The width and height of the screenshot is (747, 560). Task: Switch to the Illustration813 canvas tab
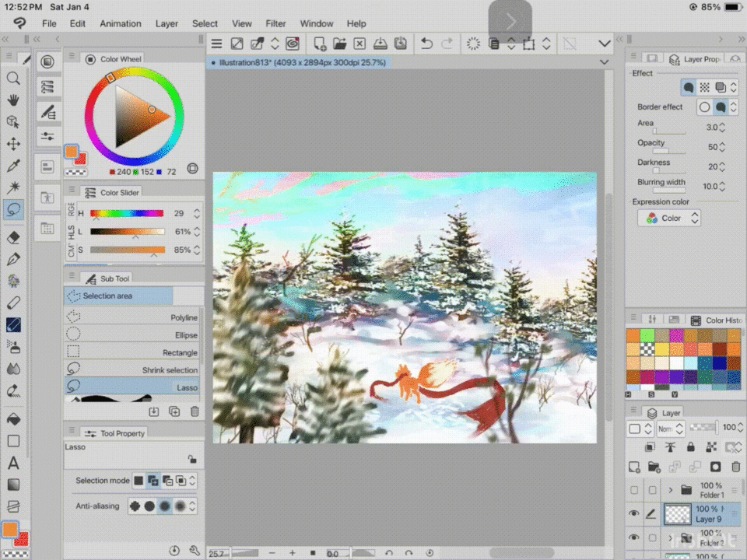299,62
